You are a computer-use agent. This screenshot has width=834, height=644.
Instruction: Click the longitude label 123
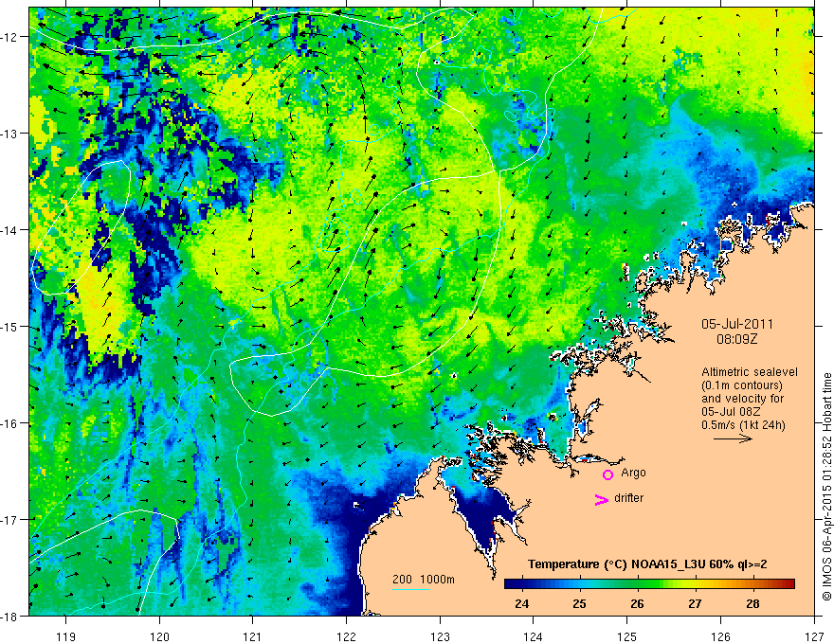[440, 636]
